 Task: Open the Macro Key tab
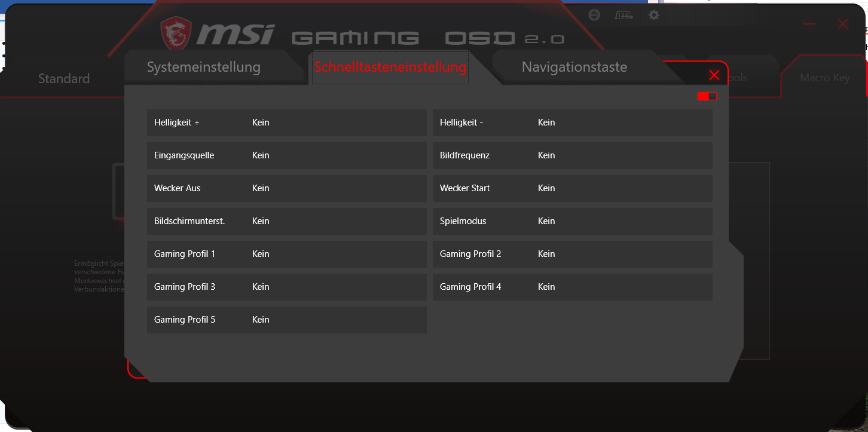[825, 78]
